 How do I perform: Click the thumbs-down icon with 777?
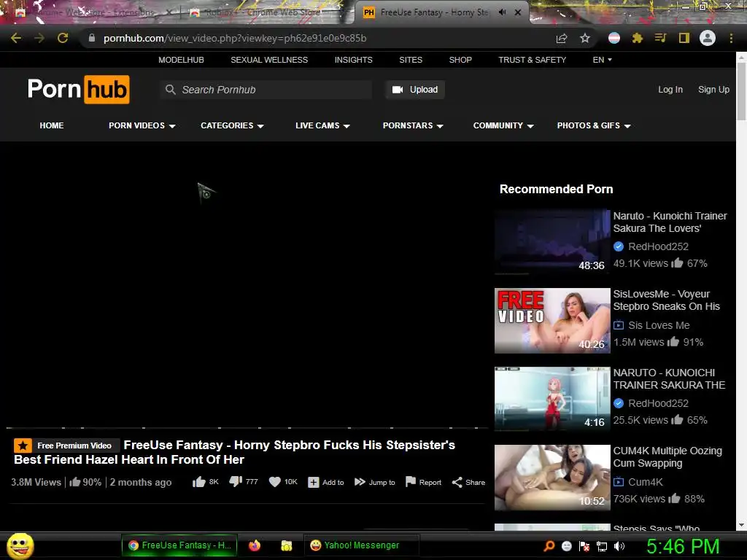236,482
